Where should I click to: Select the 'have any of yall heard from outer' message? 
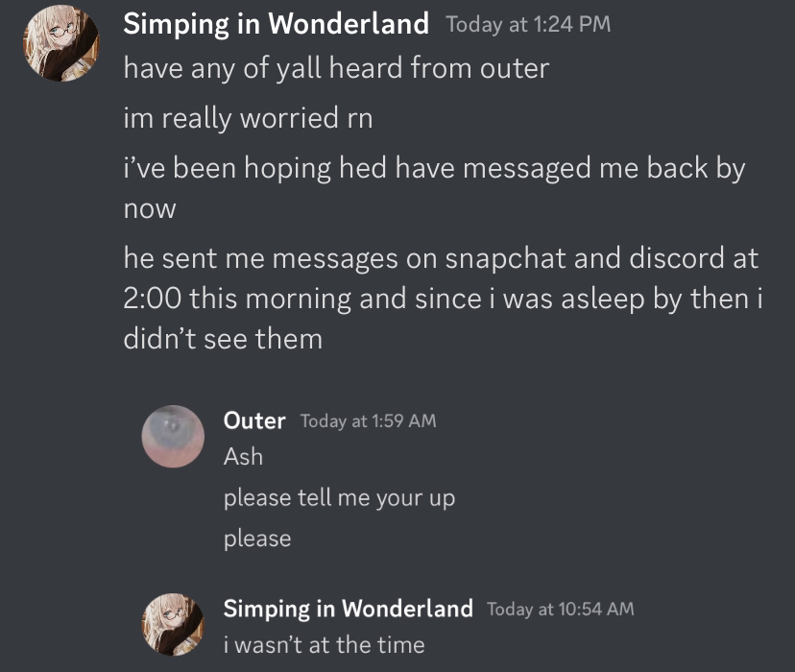[x=336, y=69]
